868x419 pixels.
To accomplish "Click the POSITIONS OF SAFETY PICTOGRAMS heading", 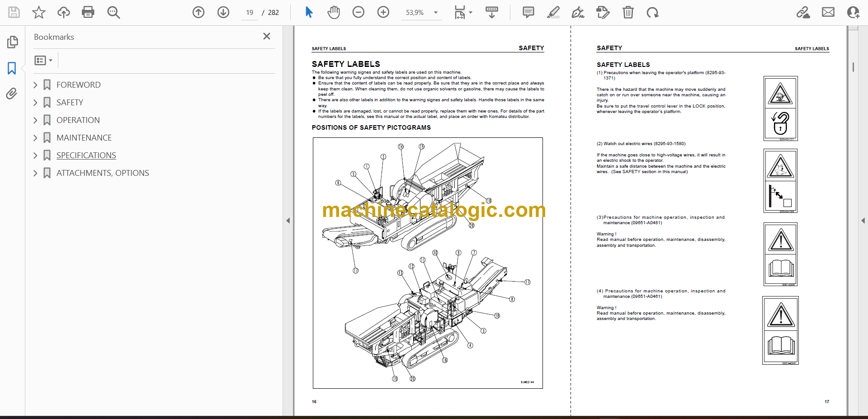I will [x=371, y=127].
